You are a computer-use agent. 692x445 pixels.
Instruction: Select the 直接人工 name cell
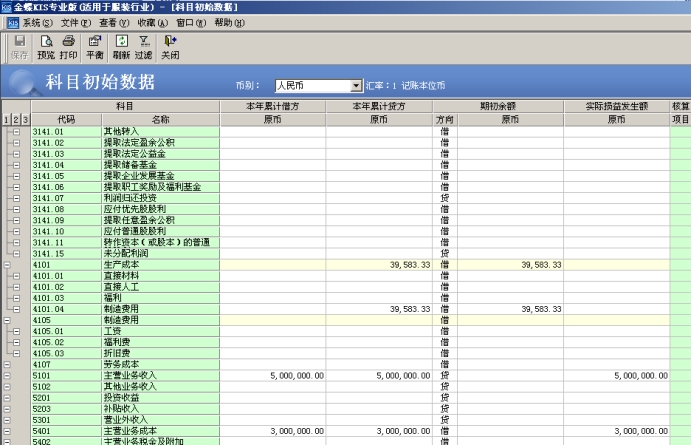(x=161, y=287)
